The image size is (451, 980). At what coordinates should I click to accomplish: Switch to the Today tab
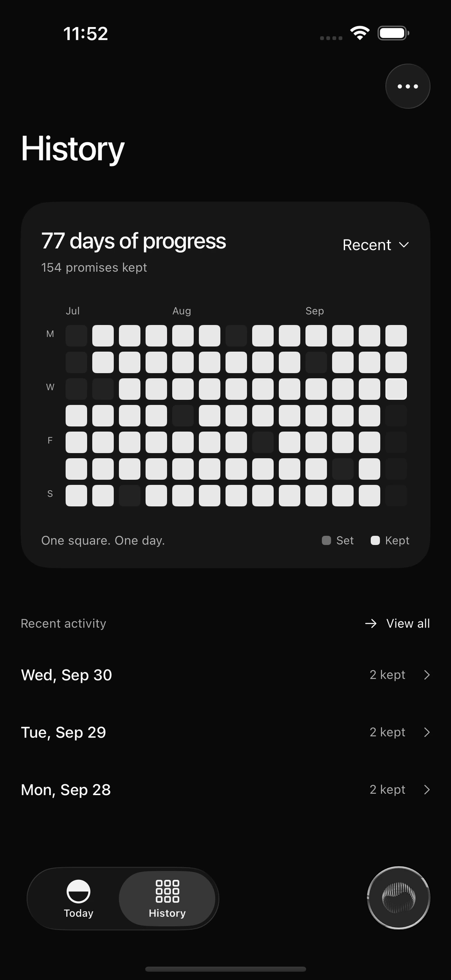pos(78,898)
